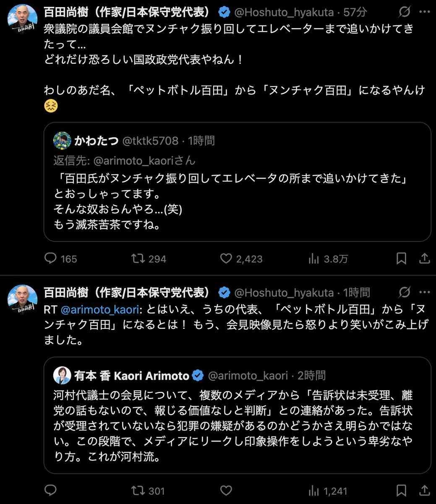436x504 pixels.
Task: Reply to the second tweet
Action: click(51, 490)
